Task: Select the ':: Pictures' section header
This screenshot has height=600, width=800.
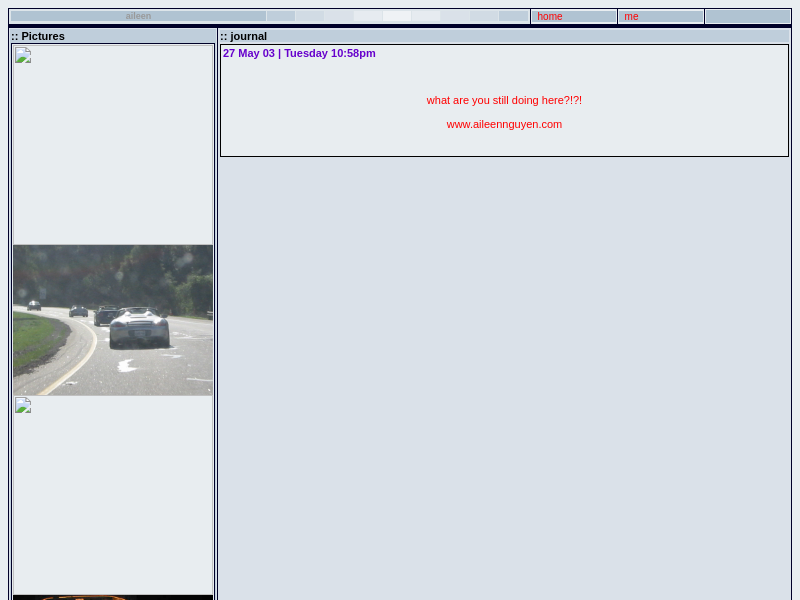Action: coord(38,36)
